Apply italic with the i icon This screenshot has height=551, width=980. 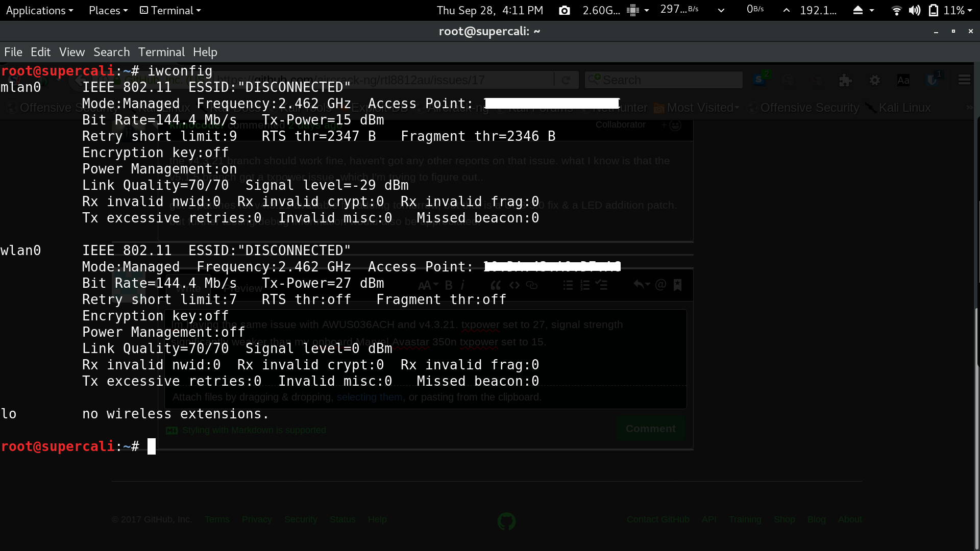(462, 285)
